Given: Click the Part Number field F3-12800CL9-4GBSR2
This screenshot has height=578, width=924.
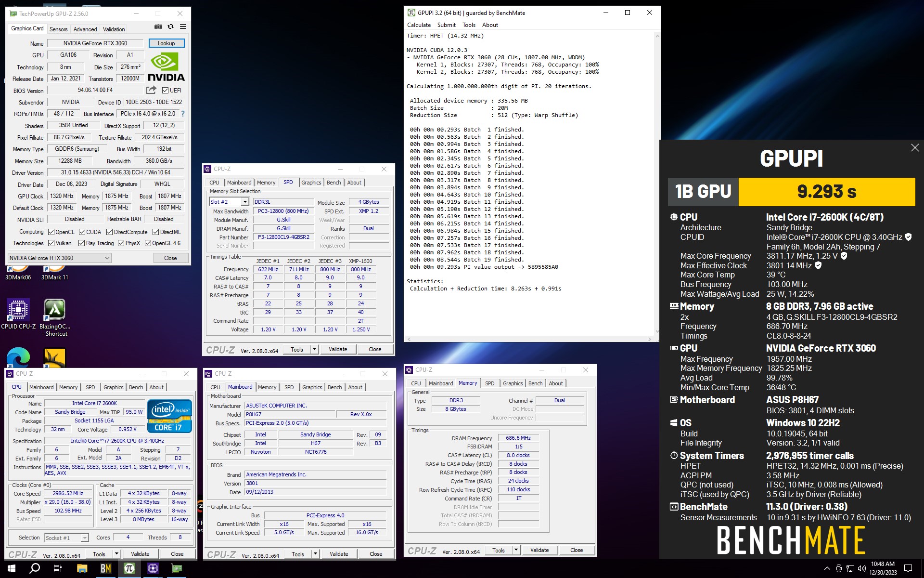Looking at the screenshot, I should coord(283,237).
